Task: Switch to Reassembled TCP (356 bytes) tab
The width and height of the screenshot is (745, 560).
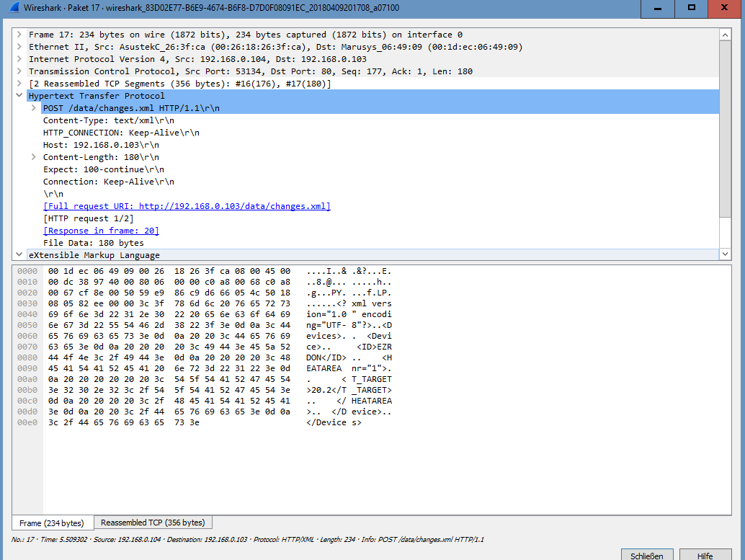Action: [x=153, y=523]
